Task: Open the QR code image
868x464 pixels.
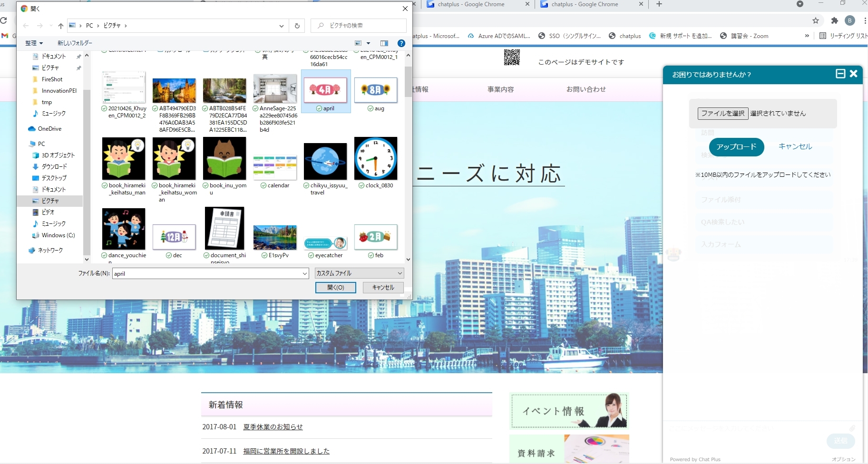Action: pyautogui.click(x=512, y=57)
